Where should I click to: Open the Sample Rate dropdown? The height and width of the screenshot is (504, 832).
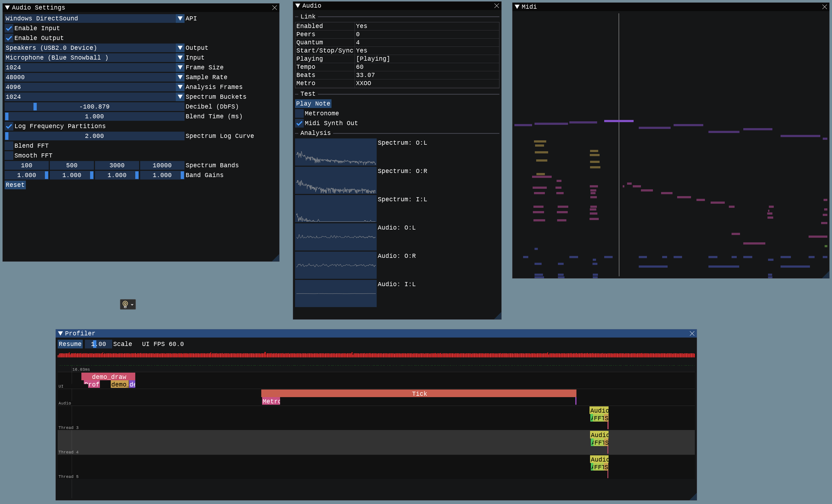click(180, 77)
